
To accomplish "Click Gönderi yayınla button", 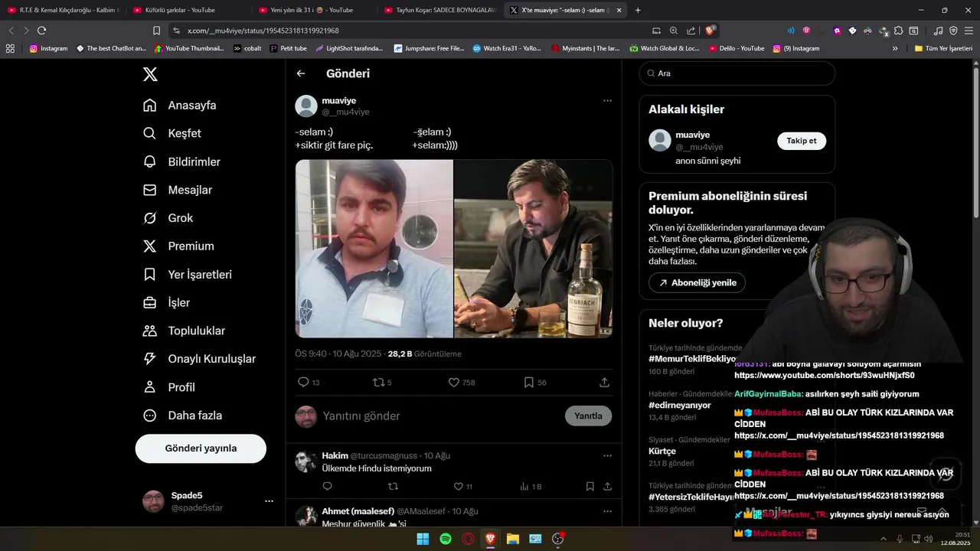I will (x=201, y=448).
